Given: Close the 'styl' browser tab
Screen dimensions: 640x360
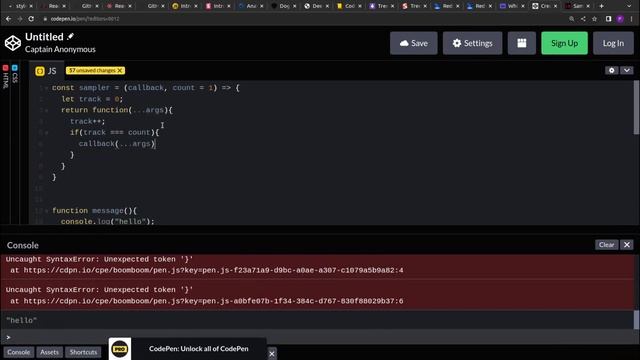Looking at the screenshot, I should click(x=31, y=6).
